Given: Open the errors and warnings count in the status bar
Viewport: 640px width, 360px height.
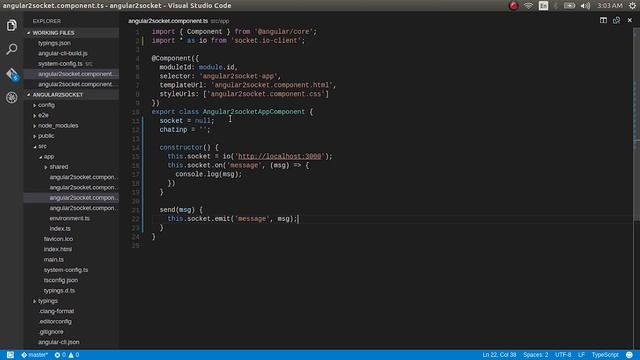Looking at the screenshot, I should point(67,355).
